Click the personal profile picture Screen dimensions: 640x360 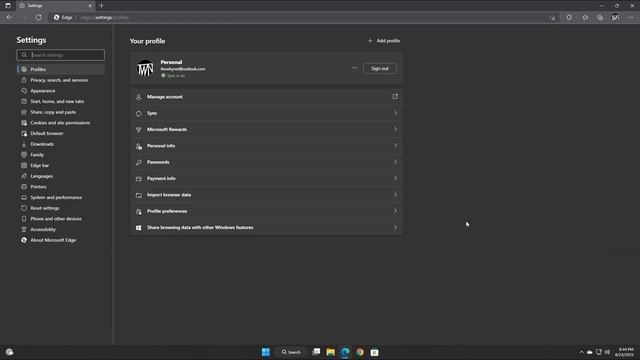pos(145,68)
